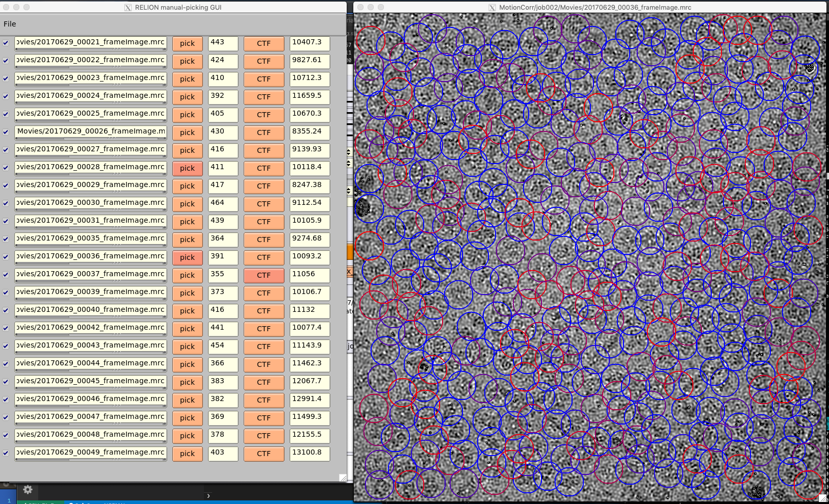Click particle count field showing 391

pos(223,257)
